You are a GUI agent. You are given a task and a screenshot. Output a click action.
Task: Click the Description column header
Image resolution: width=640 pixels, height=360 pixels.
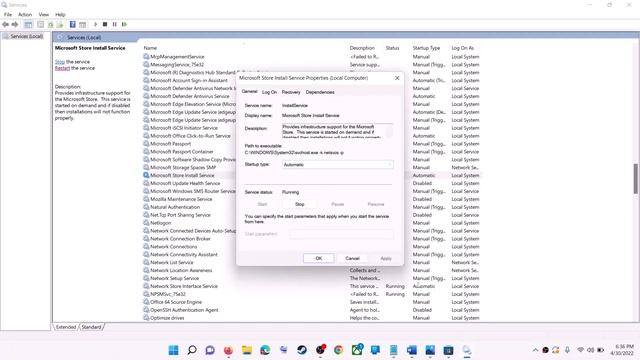(362, 48)
